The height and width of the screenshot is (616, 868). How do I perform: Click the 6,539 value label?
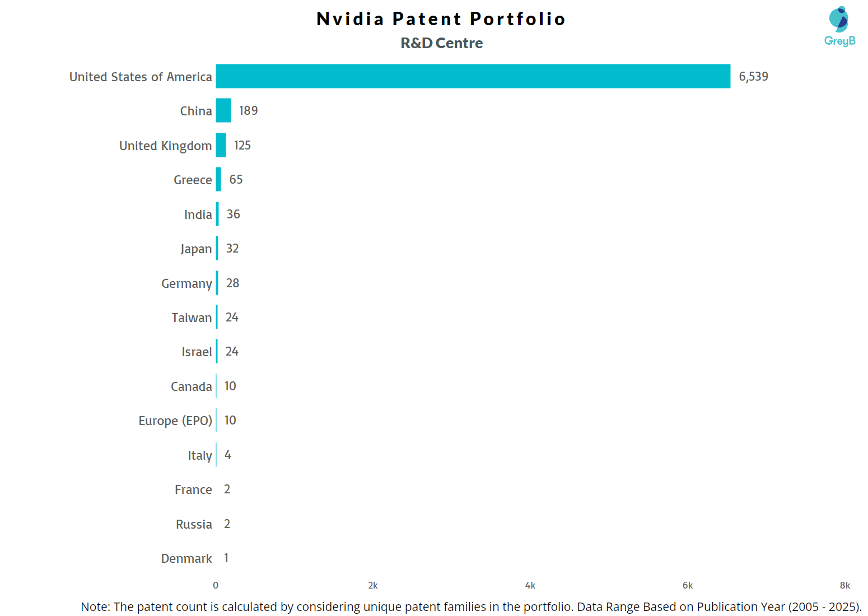753,77
